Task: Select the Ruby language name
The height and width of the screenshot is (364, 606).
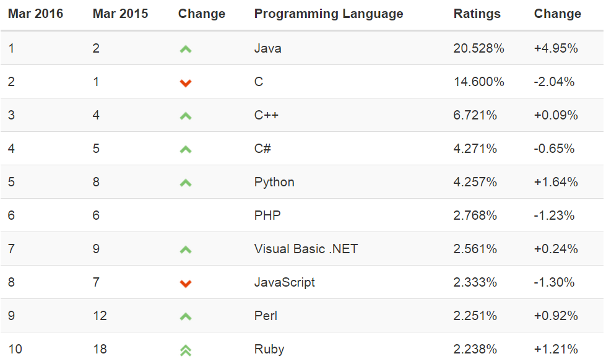Action: [269, 349]
